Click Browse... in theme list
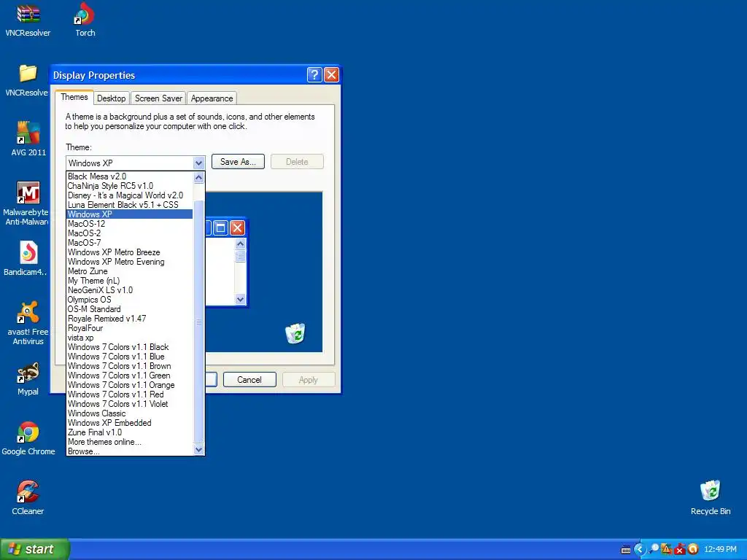This screenshot has width=747, height=560. tap(130, 451)
